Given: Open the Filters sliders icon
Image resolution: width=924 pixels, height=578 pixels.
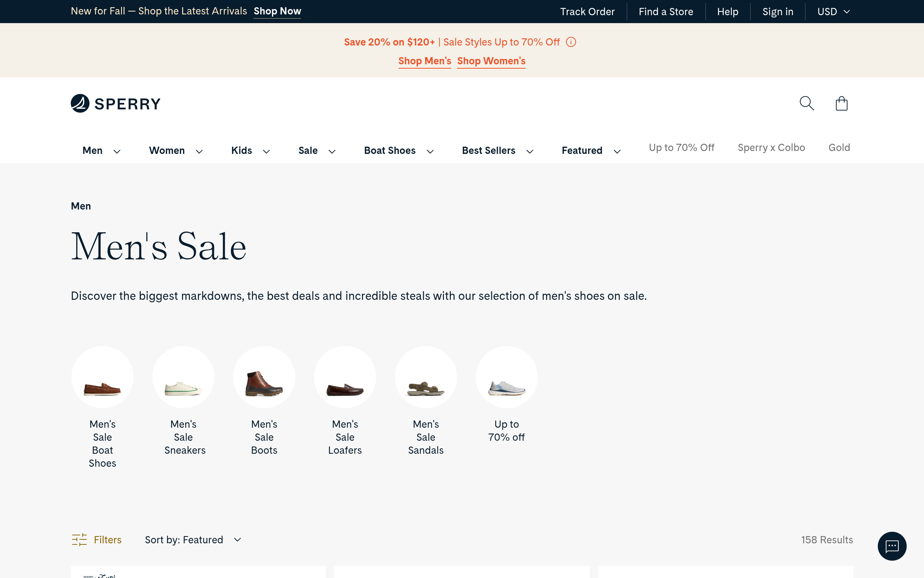Looking at the screenshot, I should [x=79, y=540].
